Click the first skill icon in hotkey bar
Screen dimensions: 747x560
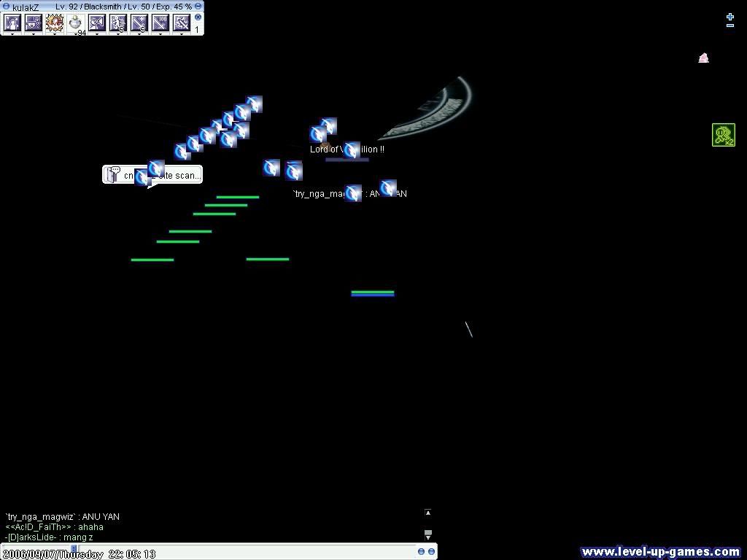pyautogui.click(x=12, y=23)
